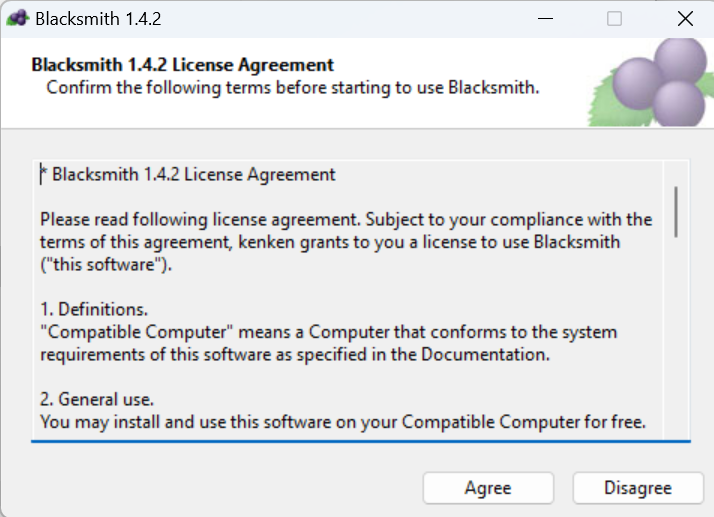Click the "1. Definitions." heading line
Screen dimensions: 714x517
pyautogui.click(x=96, y=310)
